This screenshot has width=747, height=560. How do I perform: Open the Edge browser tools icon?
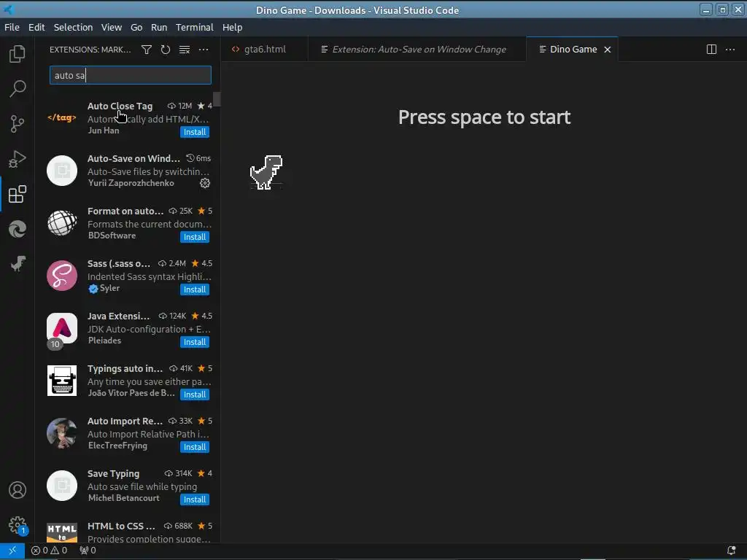(x=18, y=229)
